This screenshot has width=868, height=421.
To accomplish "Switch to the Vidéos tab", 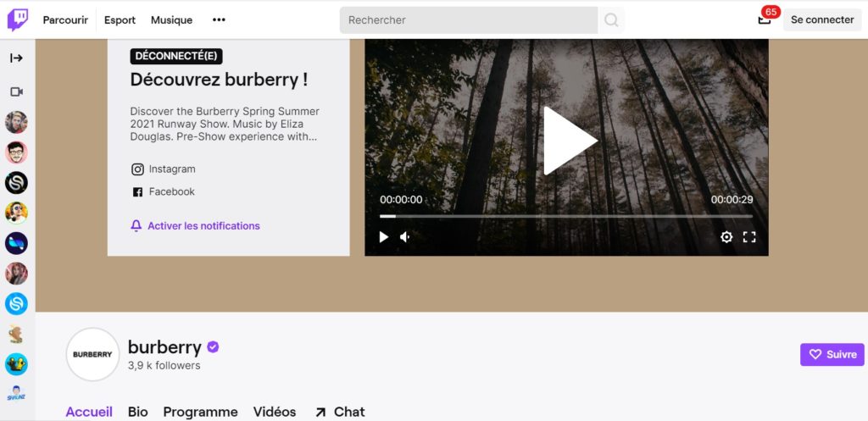I will tap(275, 412).
